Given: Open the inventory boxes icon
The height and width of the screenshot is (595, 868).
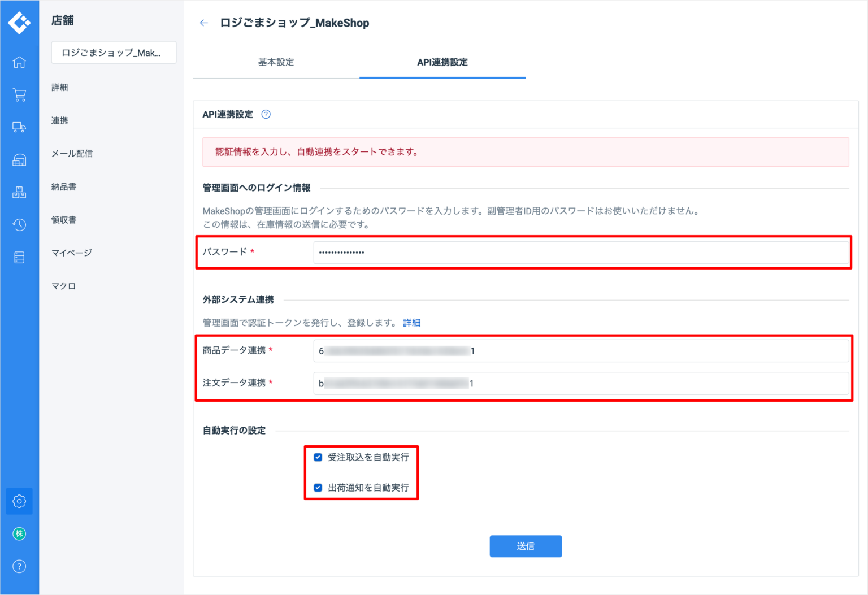Looking at the screenshot, I should coord(19,192).
